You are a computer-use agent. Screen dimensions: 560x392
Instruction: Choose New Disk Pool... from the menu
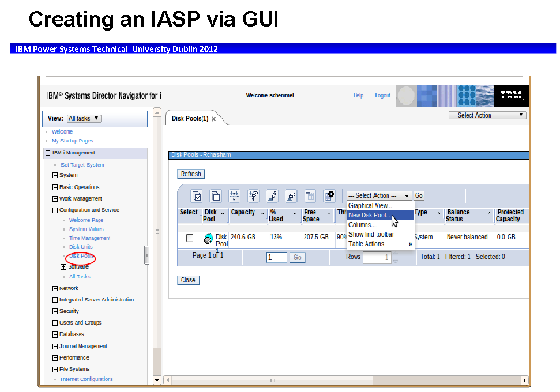click(x=381, y=215)
